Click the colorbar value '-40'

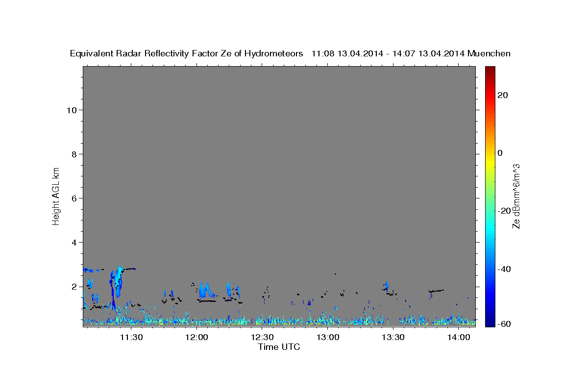[504, 269]
